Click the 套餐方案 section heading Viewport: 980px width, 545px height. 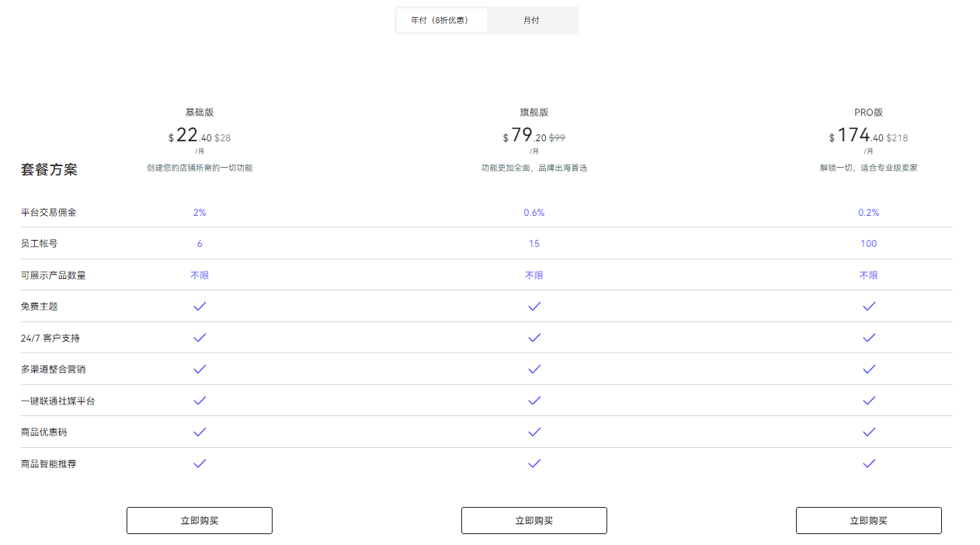pos(49,169)
